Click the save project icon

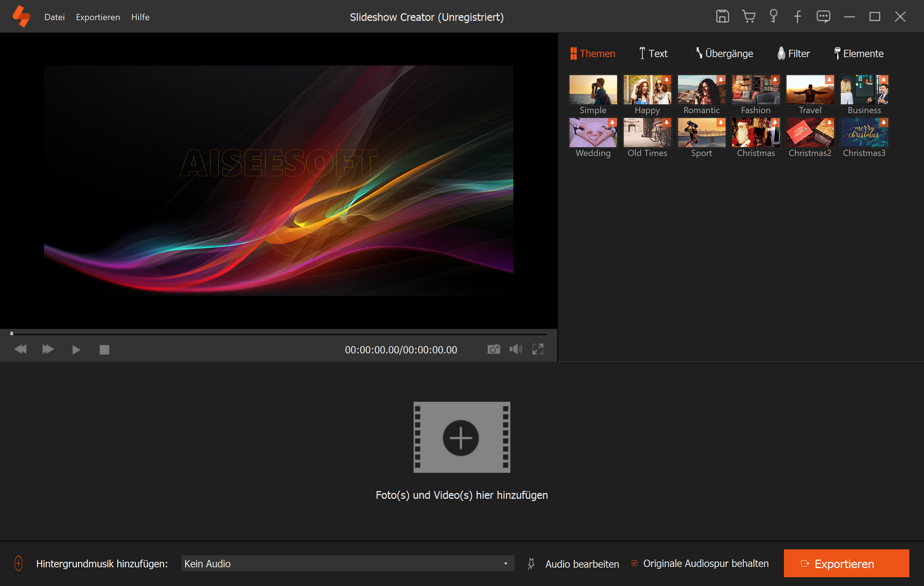tap(722, 17)
